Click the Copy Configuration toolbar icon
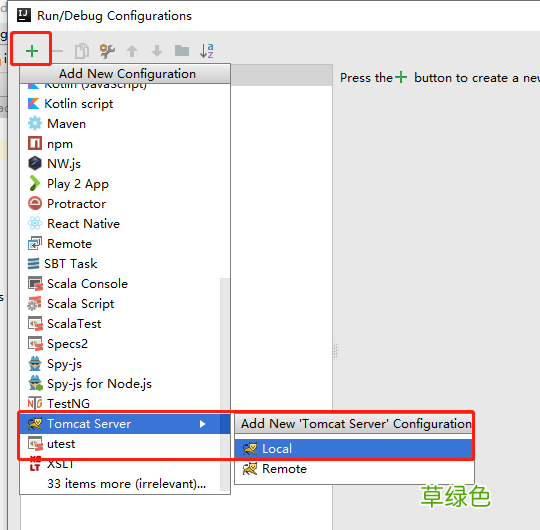This screenshot has width=540, height=530. pos(82,51)
